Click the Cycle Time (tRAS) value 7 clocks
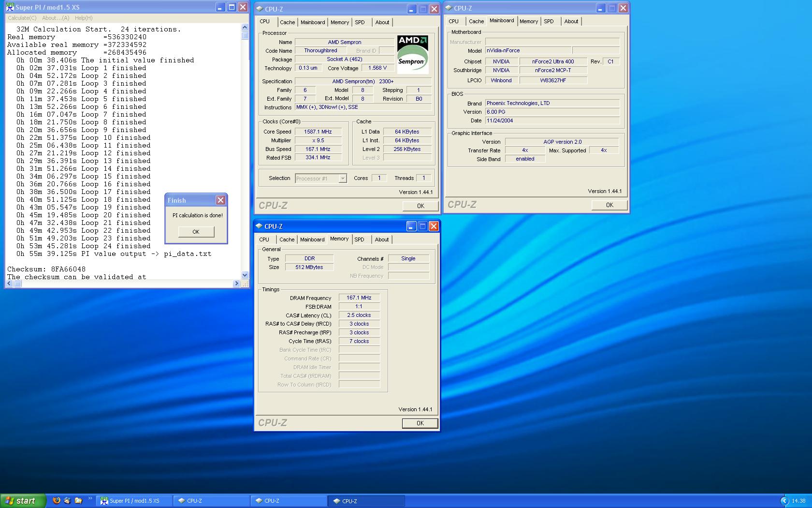 [x=359, y=342]
